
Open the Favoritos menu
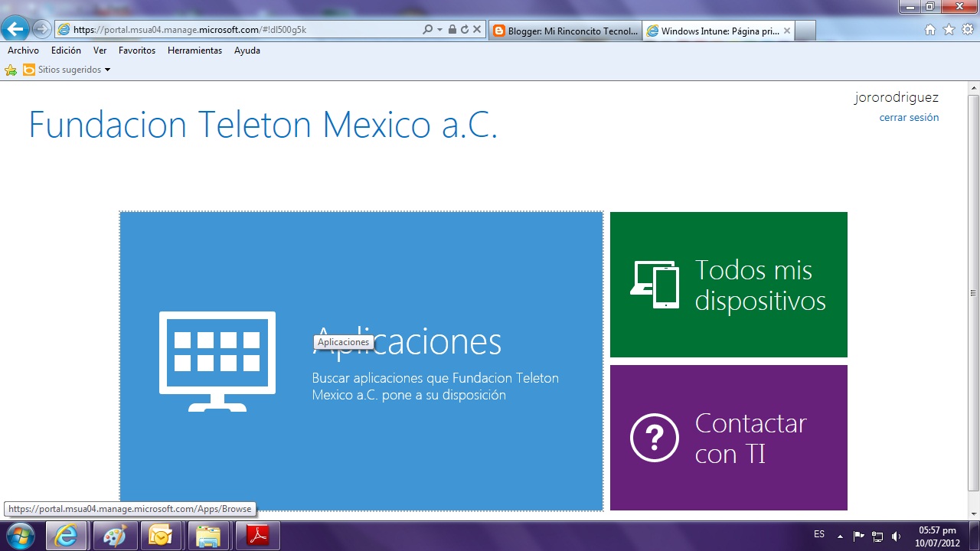tap(137, 51)
